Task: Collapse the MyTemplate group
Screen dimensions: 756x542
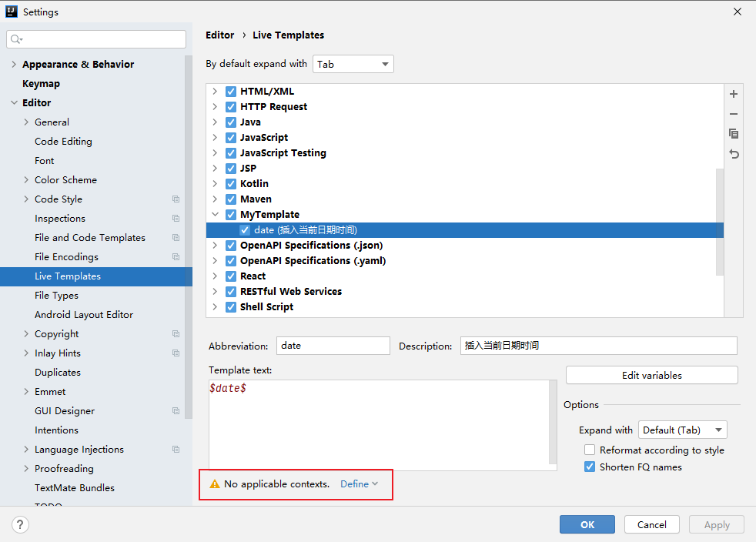Action: 215,215
